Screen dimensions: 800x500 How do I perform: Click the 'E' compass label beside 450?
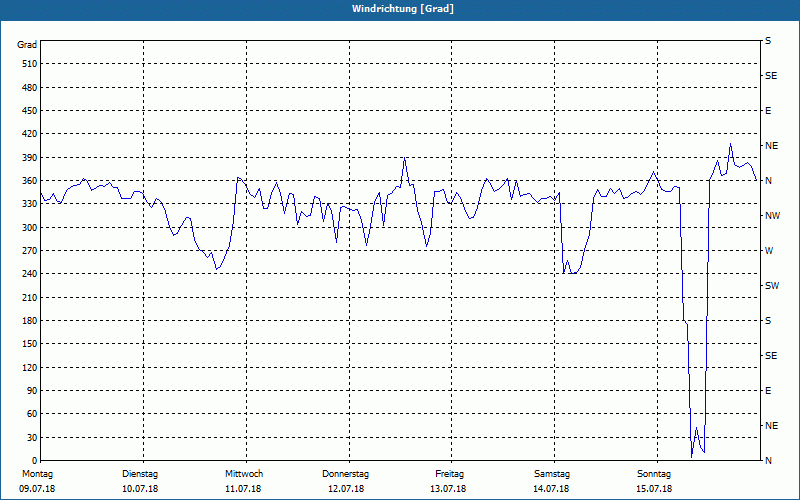click(x=768, y=111)
